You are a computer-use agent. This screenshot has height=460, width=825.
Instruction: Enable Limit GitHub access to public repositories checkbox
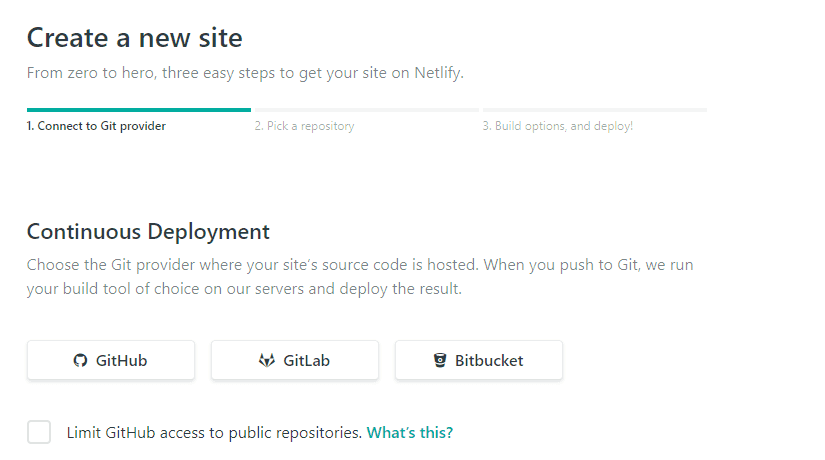point(39,432)
